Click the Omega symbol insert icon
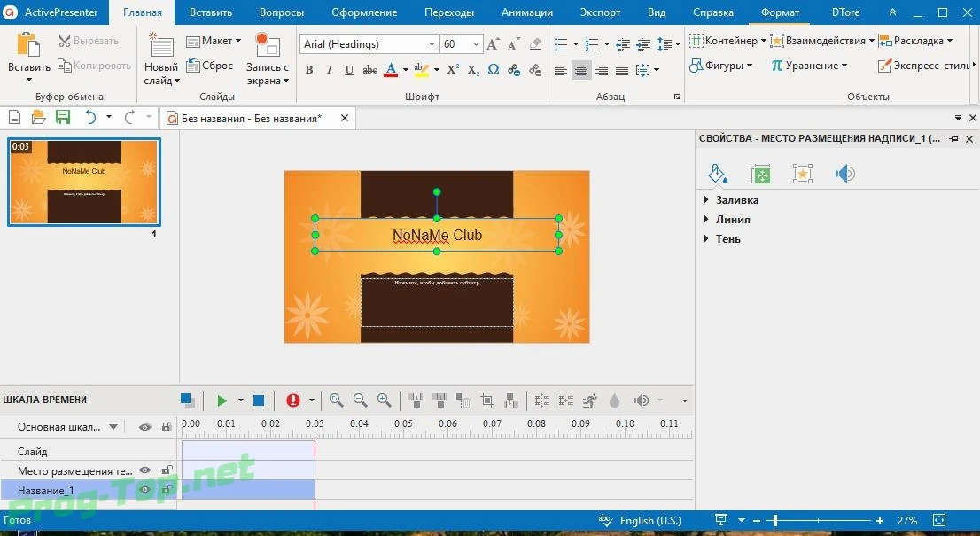The image size is (980, 536). (494, 69)
